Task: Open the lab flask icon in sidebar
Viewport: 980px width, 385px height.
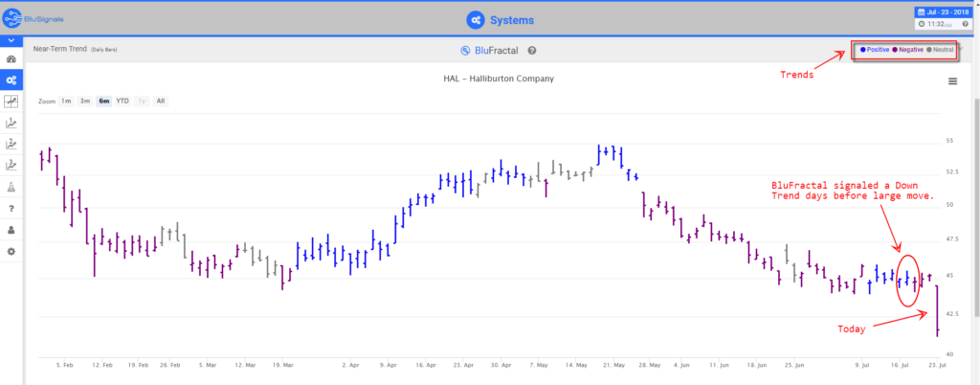Action: pyautogui.click(x=11, y=187)
